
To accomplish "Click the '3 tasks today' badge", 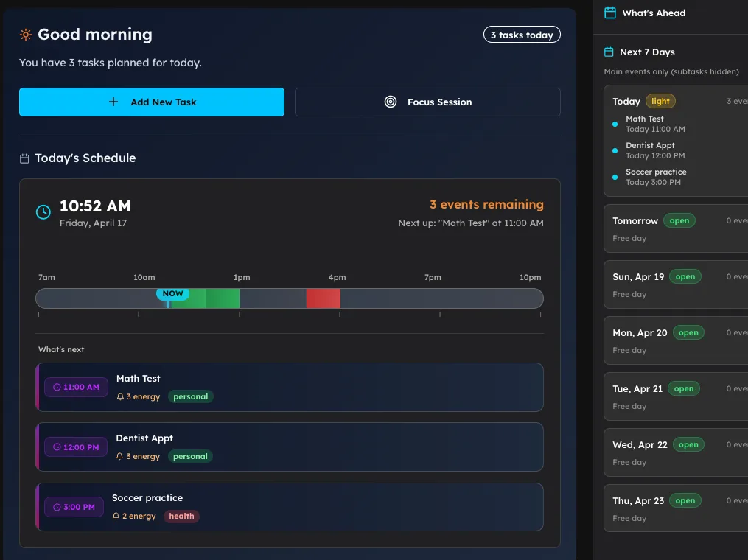I will (x=522, y=35).
